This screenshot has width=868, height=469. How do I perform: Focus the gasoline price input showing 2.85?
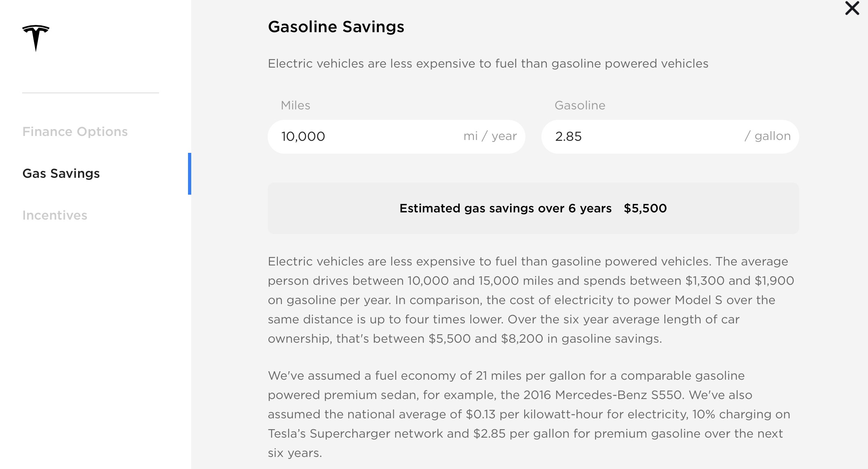(636, 136)
